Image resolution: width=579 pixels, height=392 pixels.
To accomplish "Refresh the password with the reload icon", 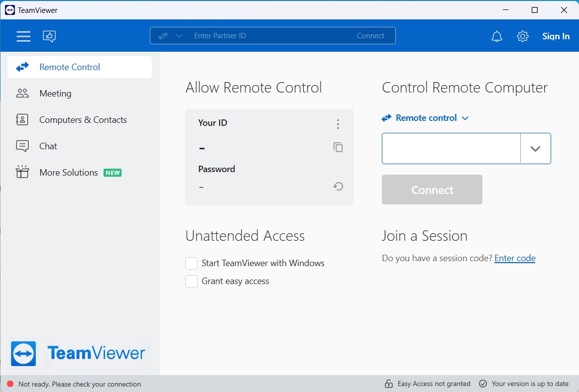I will (x=338, y=187).
